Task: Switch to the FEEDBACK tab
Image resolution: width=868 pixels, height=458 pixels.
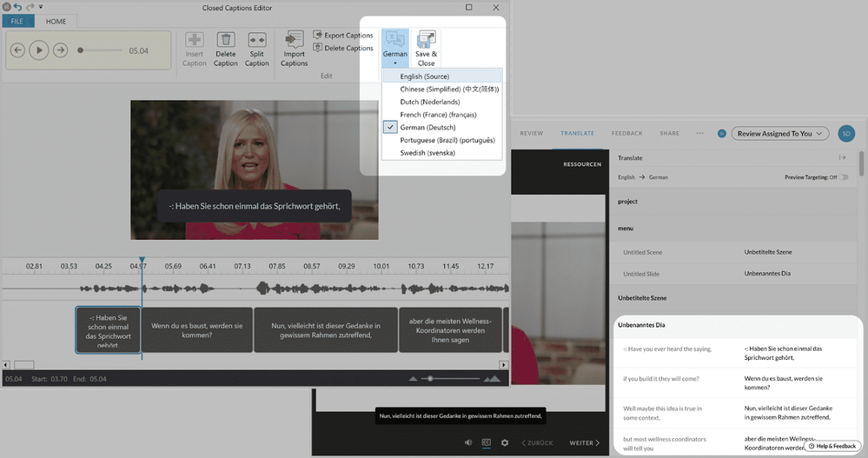Action: [x=626, y=134]
